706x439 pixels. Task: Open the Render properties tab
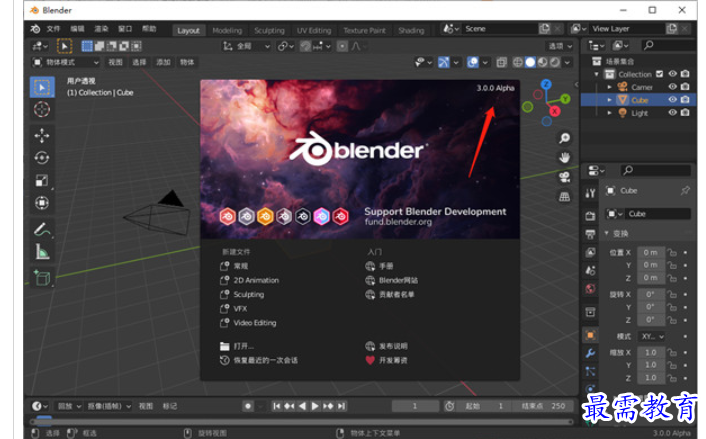590,216
